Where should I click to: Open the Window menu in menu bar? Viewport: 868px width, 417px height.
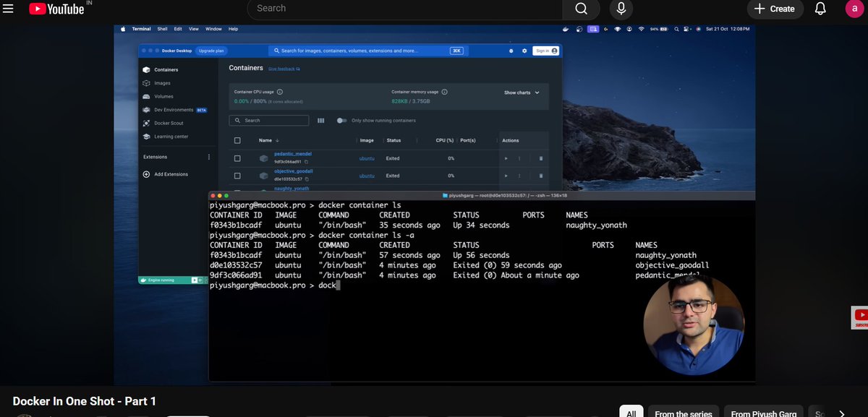[x=213, y=29]
